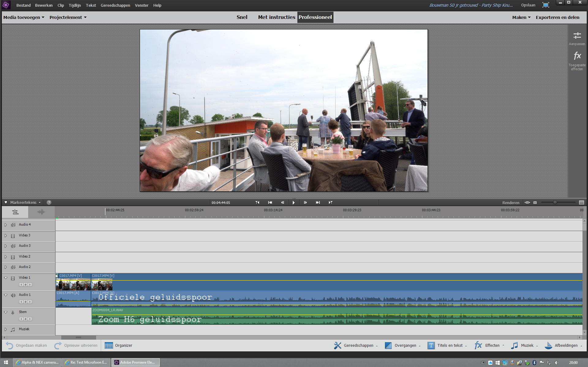The image size is (588, 367).
Task: Select the Professioneel mode tab
Action: 315,17
